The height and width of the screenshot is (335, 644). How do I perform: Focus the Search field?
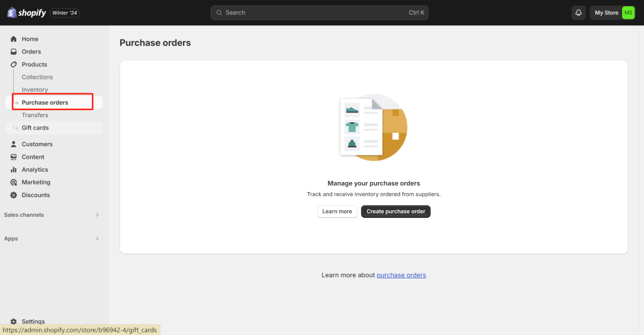point(319,13)
